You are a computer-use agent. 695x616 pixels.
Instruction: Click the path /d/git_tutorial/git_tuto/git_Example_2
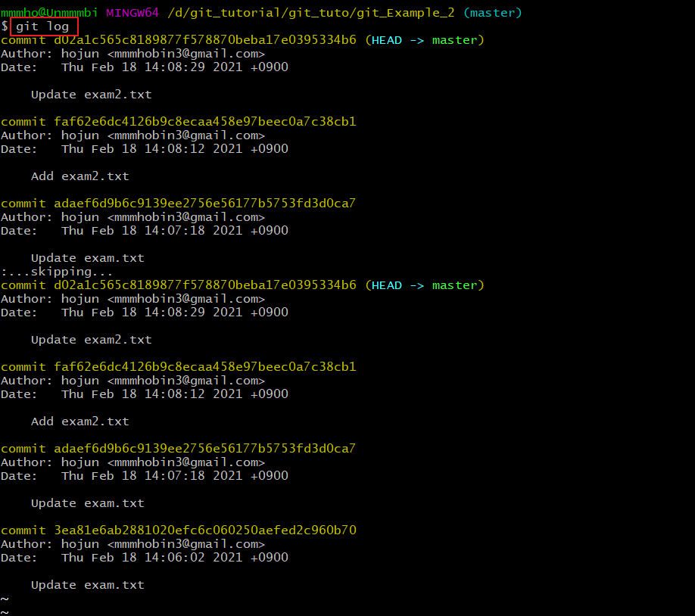point(310,12)
